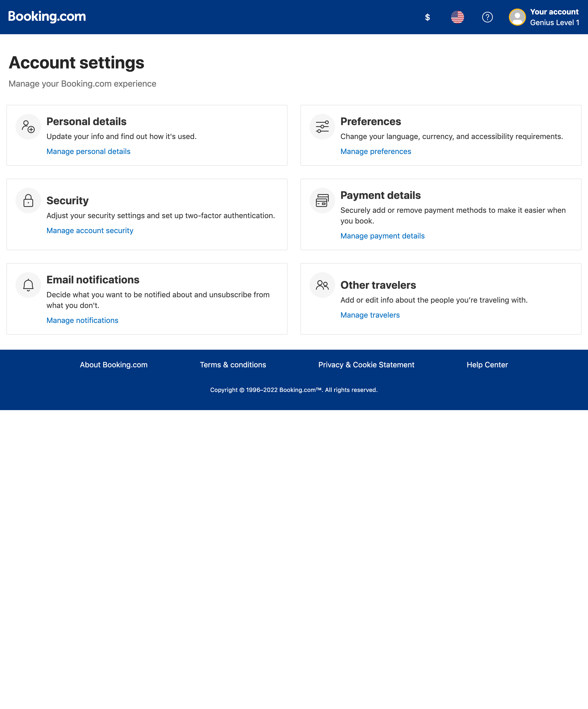Viewport: 588px width, 709px height.
Task: Open help via the question mark icon
Action: point(488,17)
